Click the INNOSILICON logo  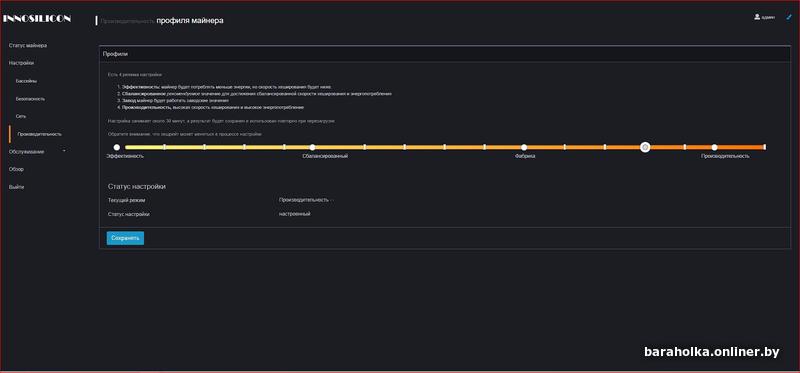[x=37, y=18]
